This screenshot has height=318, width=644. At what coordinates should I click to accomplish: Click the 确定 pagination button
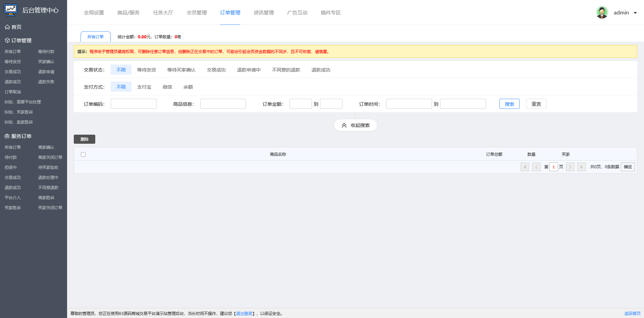(x=628, y=167)
